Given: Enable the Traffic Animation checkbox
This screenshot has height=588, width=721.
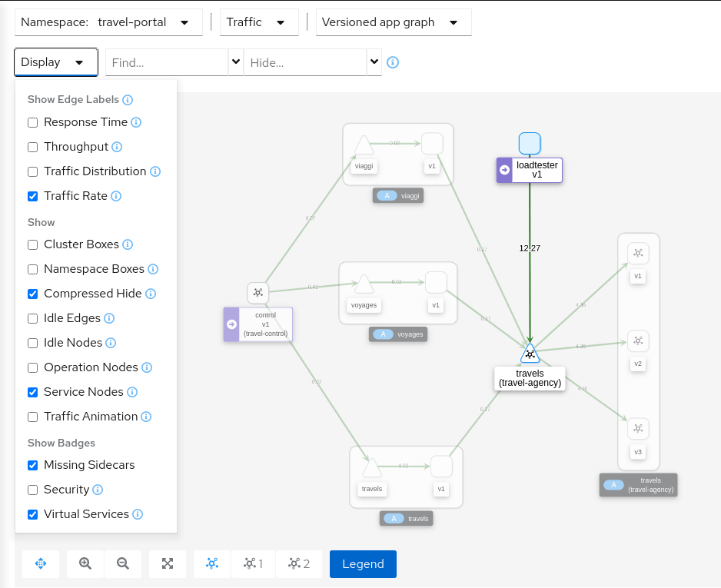Looking at the screenshot, I should [x=33, y=417].
